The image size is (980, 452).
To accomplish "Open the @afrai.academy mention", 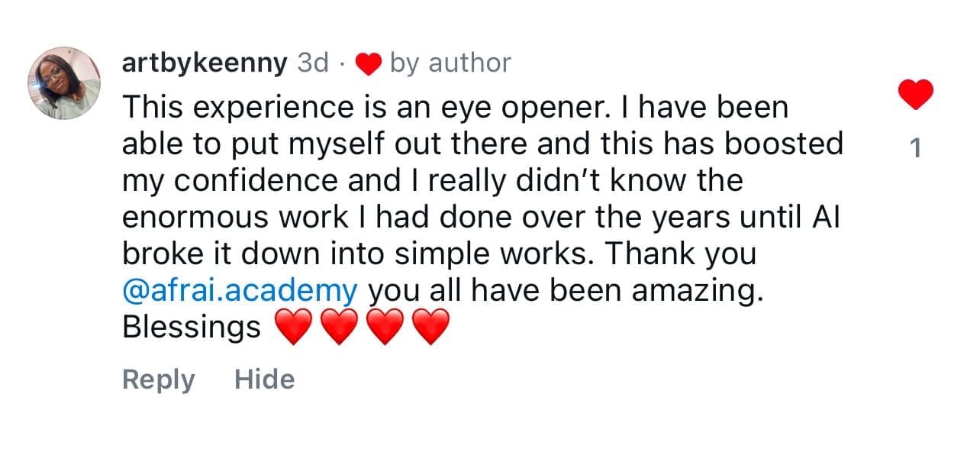I will coord(240,291).
